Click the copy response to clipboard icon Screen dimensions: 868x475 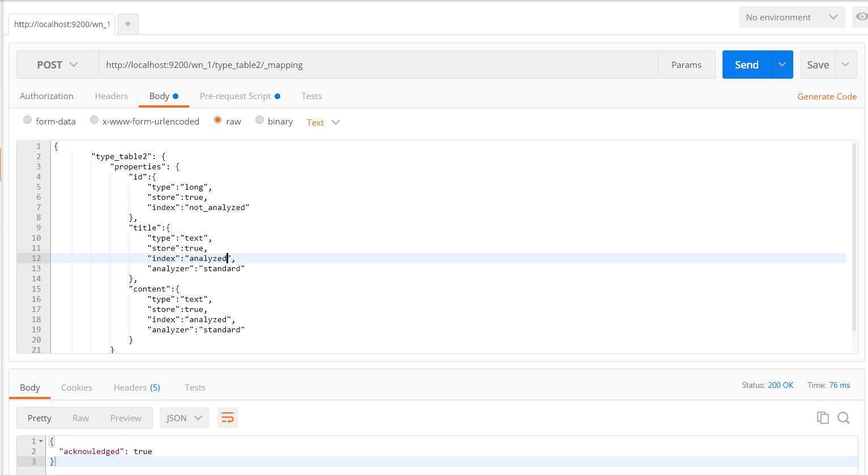(823, 418)
